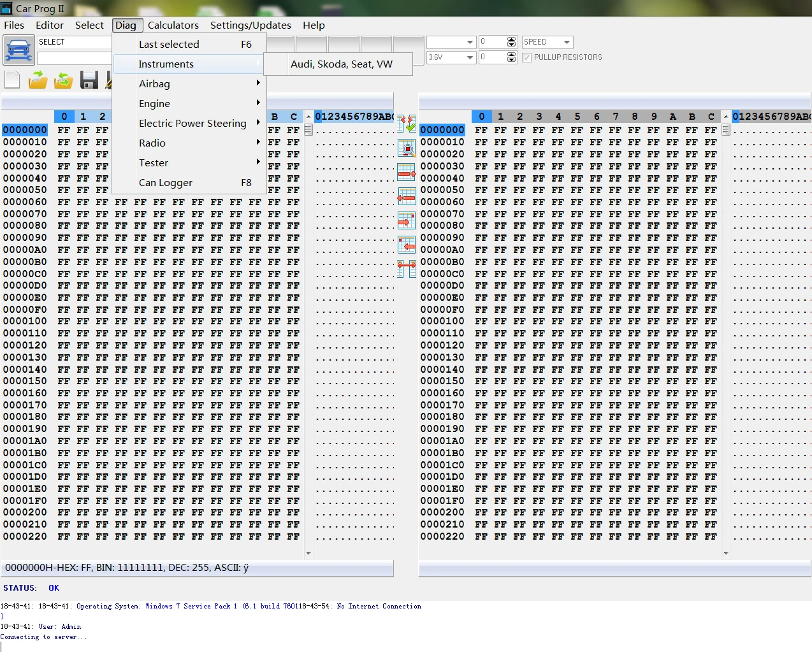
Task: Click the magnifier search-in-buffer icon
Action: pos(407,148)
